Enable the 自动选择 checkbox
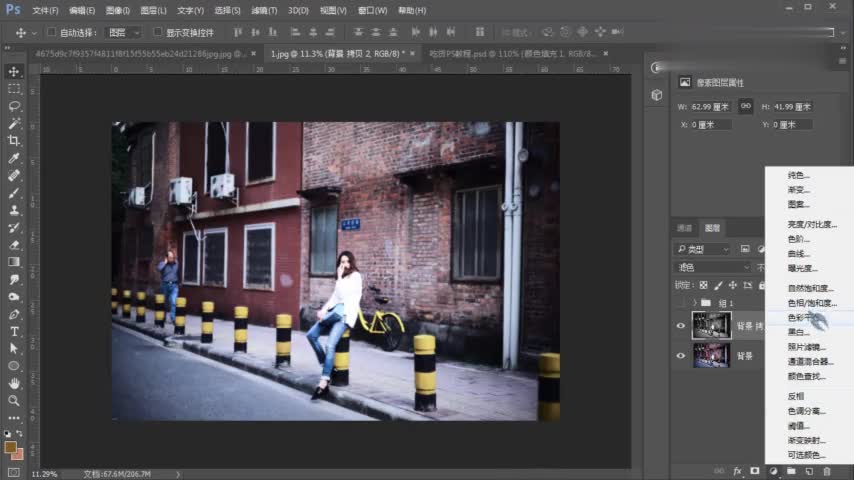Image resolution: width=854 pixels, height=480 pixels. pyautogui.click(x=52, y=33)
